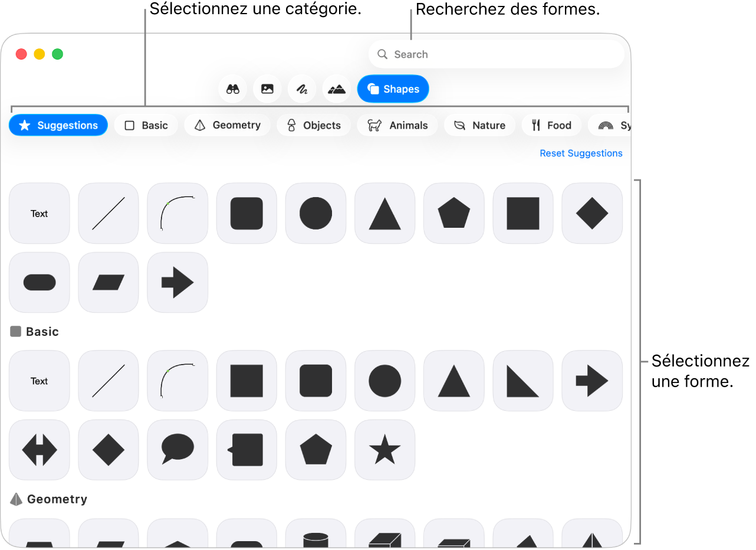Viewport: 756px width, 550px height.
Task: Select the photo media icon
Action: (267, 89)
